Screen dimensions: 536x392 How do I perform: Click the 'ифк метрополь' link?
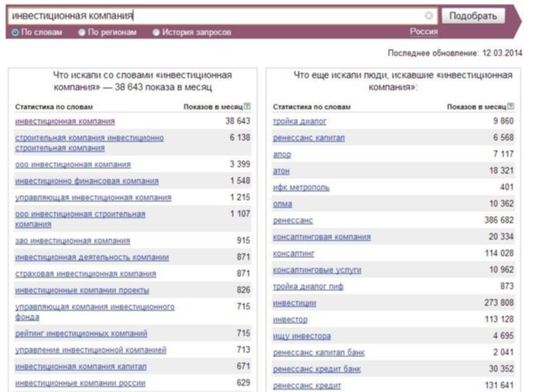301,188
